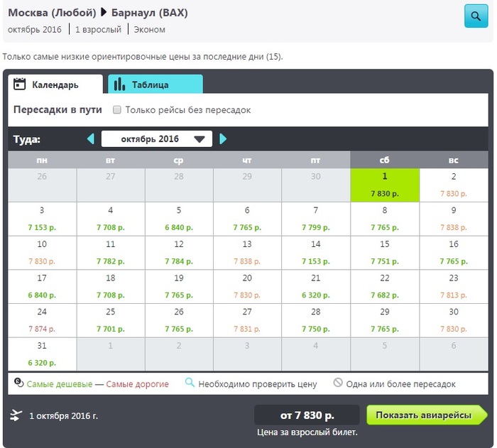This screenshot has height=448, width=497.
Task: Click the no-transfers circle icon in legend
Action: pyautogui.click(x=338, y=383)
